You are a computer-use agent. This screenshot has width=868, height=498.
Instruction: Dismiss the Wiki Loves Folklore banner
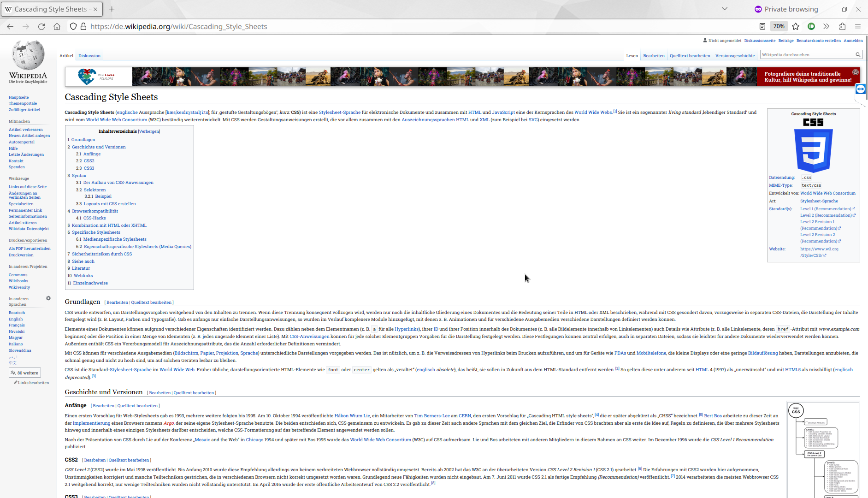856,72
